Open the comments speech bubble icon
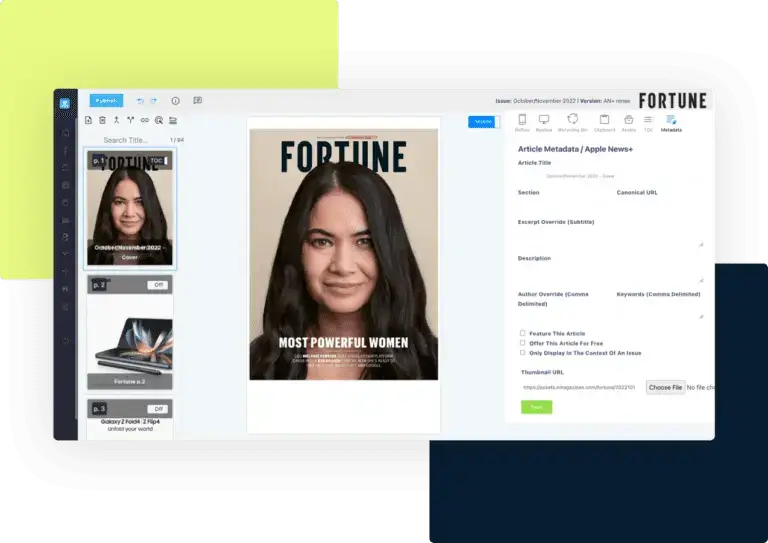 click(198, 101)
